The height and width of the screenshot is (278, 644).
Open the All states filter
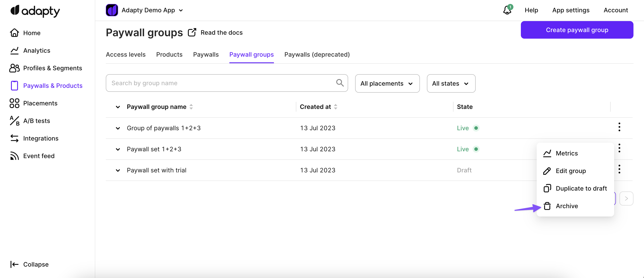pos(451,83)
